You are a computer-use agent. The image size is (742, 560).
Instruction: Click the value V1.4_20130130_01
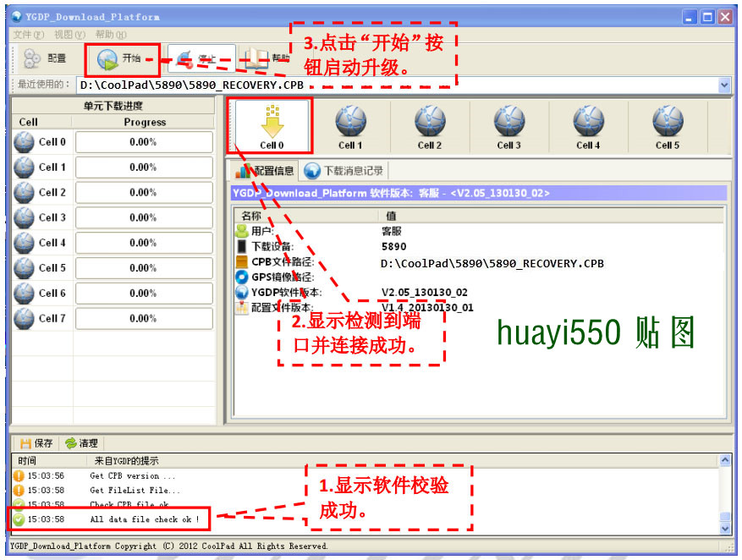pos(427,307)
